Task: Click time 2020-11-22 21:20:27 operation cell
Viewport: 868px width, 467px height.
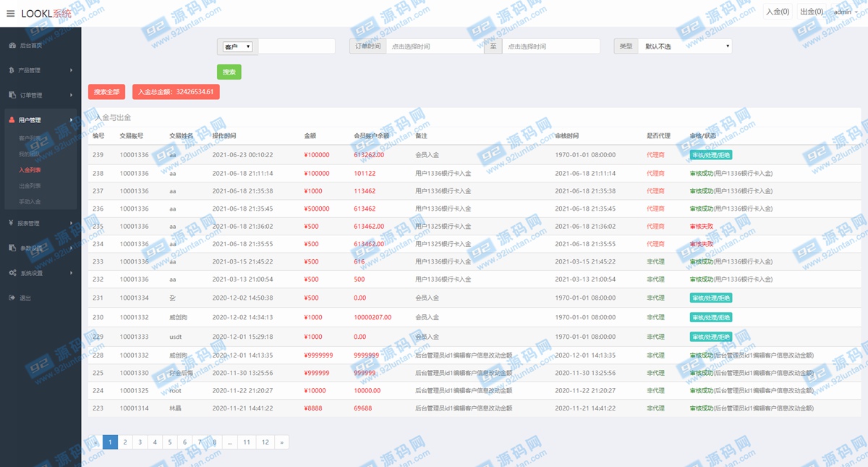Action: click(242, 391)
